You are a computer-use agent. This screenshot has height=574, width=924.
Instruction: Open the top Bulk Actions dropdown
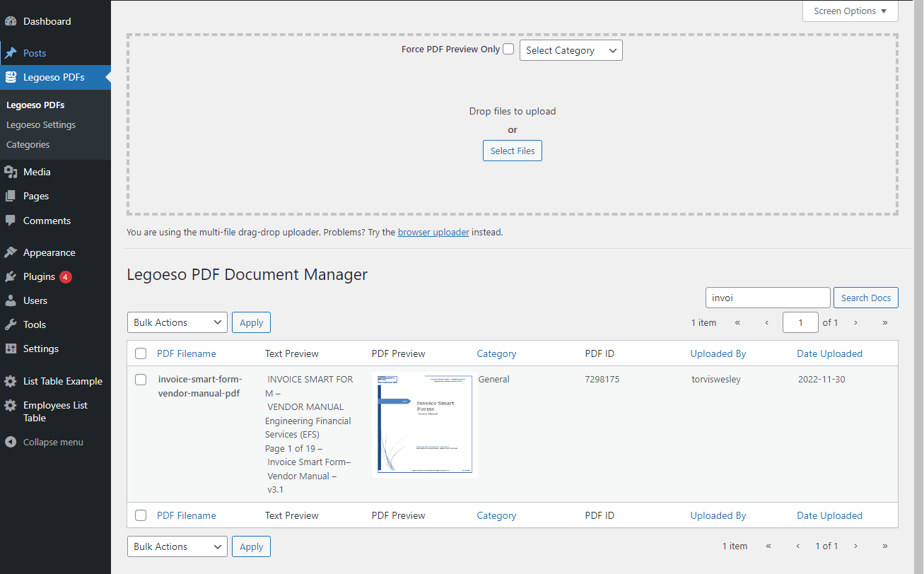point(177,322)
